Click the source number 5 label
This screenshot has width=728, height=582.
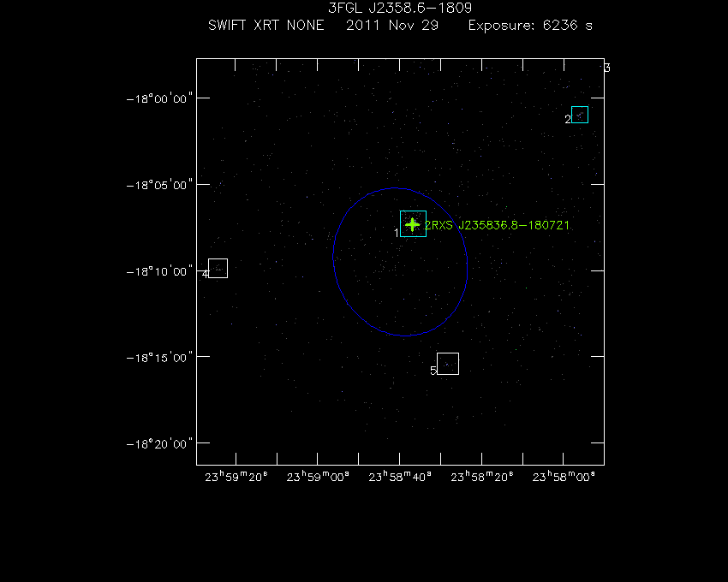tap(433, 371)
